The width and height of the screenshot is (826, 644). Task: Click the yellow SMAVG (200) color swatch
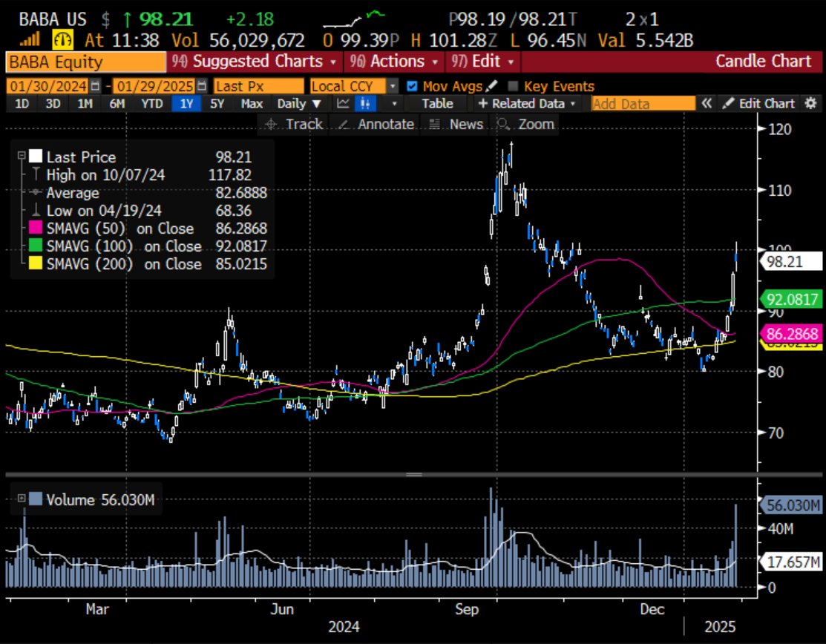point(36,263)
